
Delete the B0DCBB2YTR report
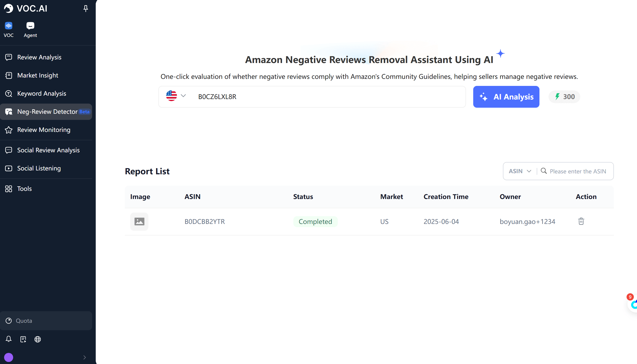[581, 221]
